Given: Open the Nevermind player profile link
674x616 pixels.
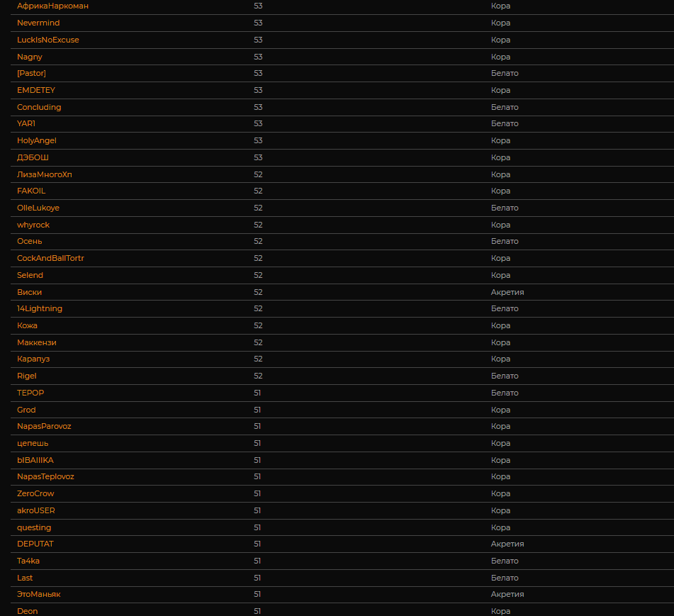Looking at the screenshot, I should point(38,23).
